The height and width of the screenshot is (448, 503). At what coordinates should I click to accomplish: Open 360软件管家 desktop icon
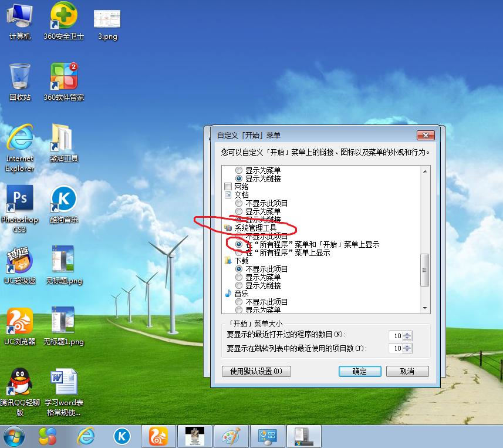tap(64, 76)
